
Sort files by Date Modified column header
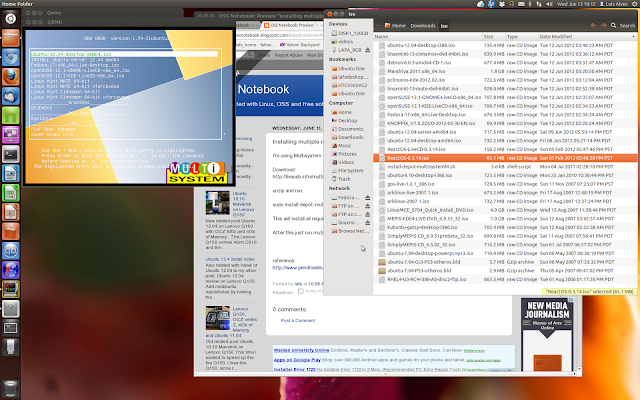point(587,36)
